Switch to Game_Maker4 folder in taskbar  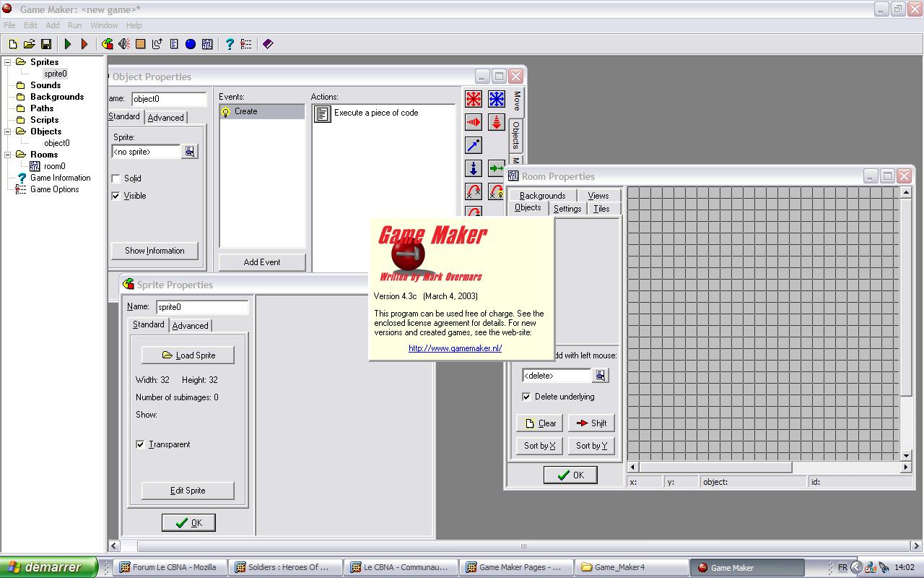632,567
